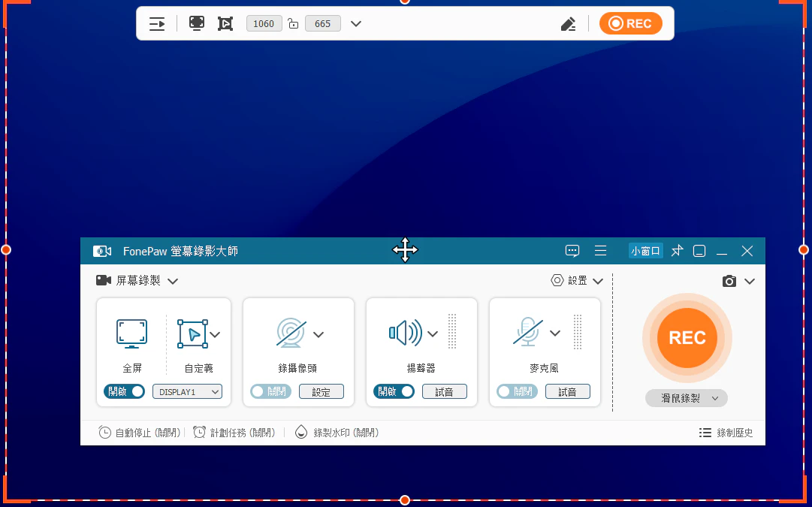
Task: Open the hamburger menu in title bar
Action: click(x=601, y=251)
